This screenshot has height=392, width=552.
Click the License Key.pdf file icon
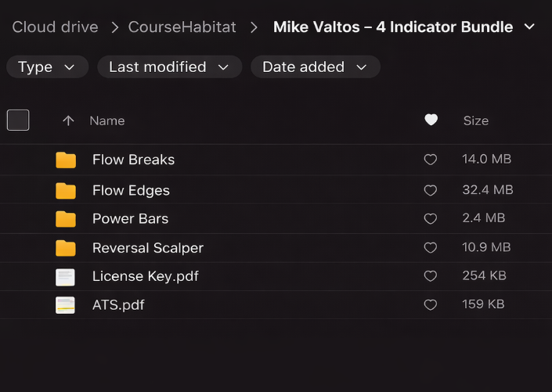click(x=65, y=276)
